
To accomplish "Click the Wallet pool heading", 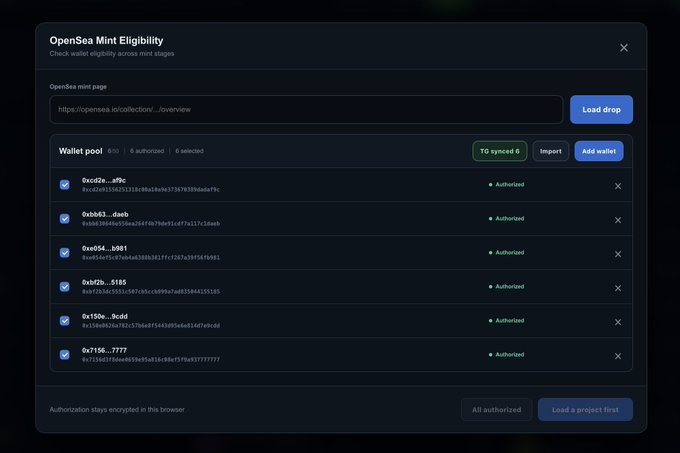I will [81, 151].
